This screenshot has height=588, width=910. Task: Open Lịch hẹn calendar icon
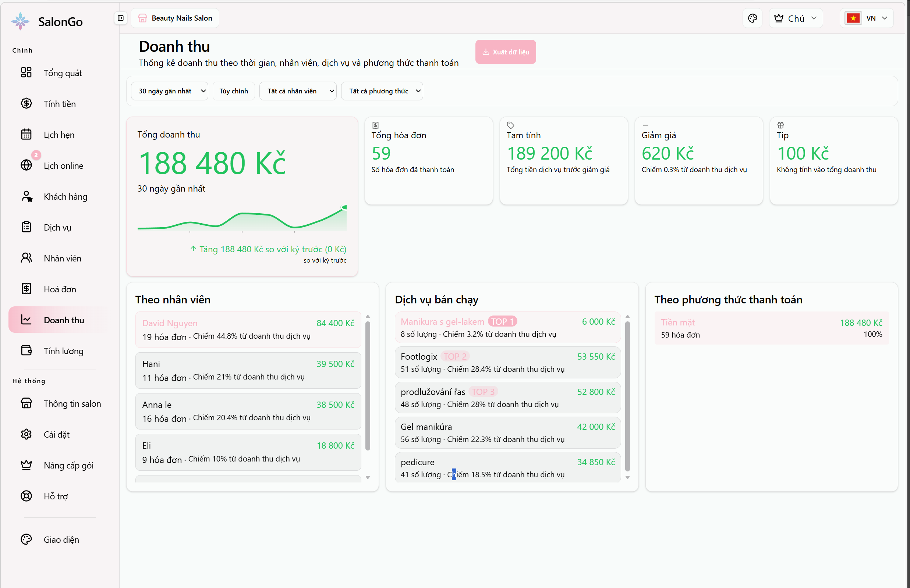tap(26, 134)
